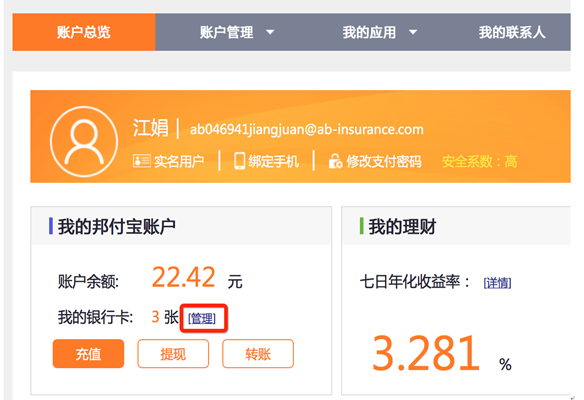Open the [管理] bank card link

(202, 318)
